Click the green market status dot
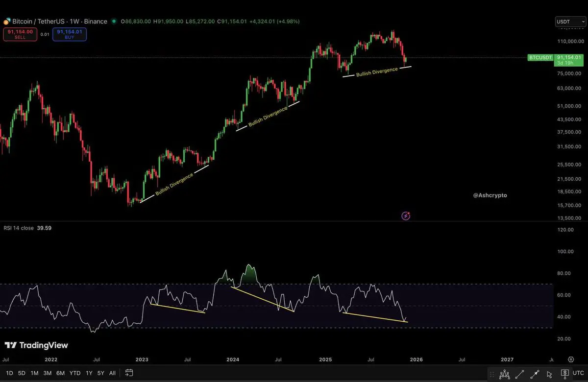The height and width of the screenshot is (382, 588). pos(114,22)
